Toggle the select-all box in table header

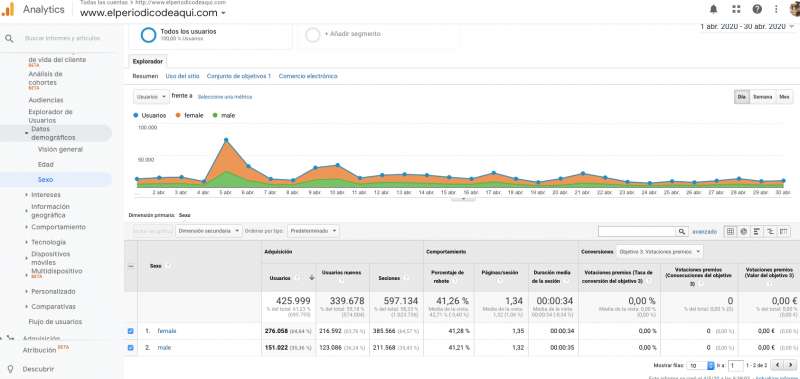coord(131,266)
